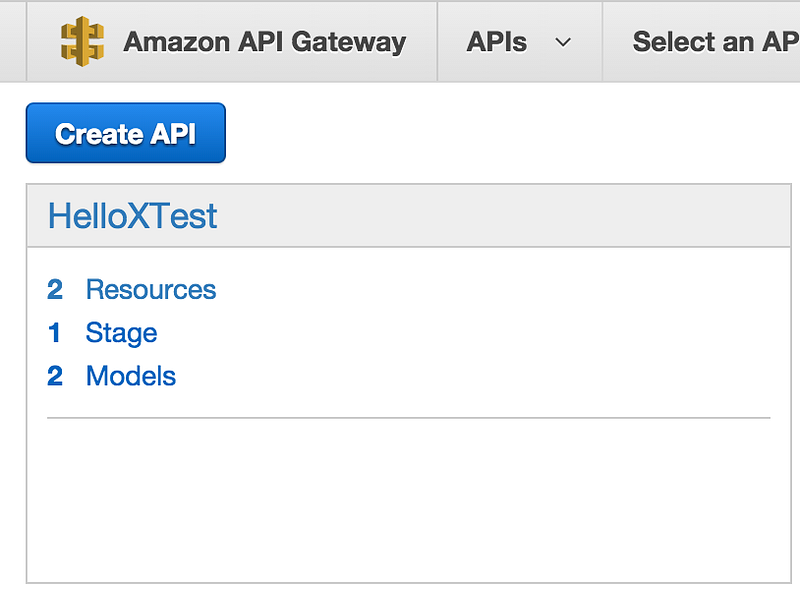
Task: Open the Stage link for HelloXTest
Action: pyautogui.click(x=121, y=333)
